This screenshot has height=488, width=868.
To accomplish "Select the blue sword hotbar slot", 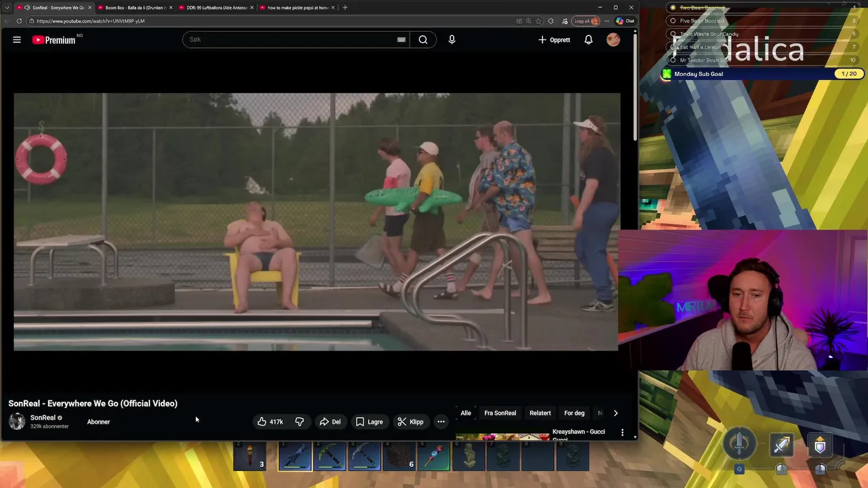I will 294,455.
